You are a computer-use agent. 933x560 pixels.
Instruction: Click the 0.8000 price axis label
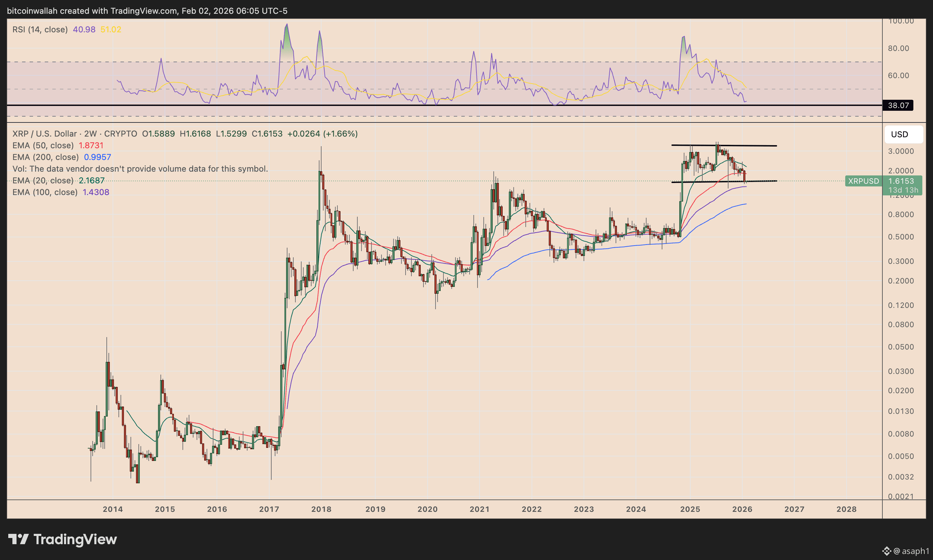[x=901, y=214]
